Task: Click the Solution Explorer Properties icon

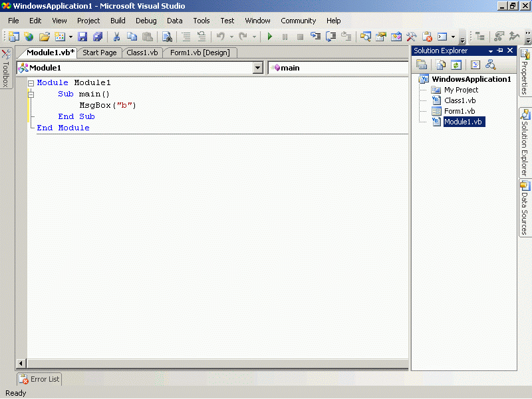Action: pos(422,65)
